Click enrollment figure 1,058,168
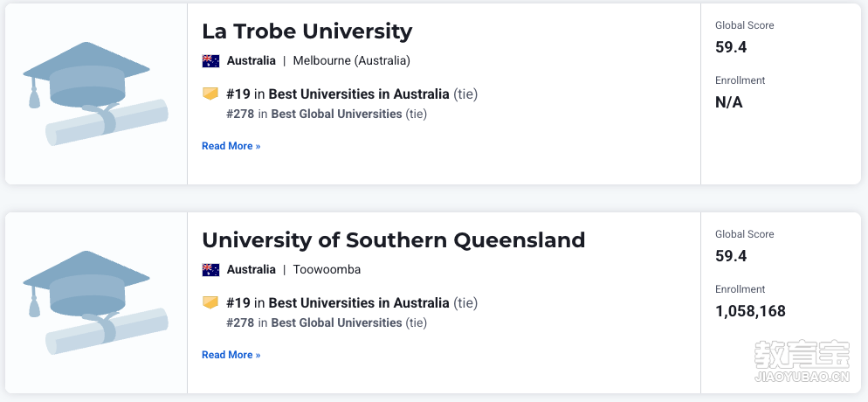The image size is (868, 402). [750, 311]
